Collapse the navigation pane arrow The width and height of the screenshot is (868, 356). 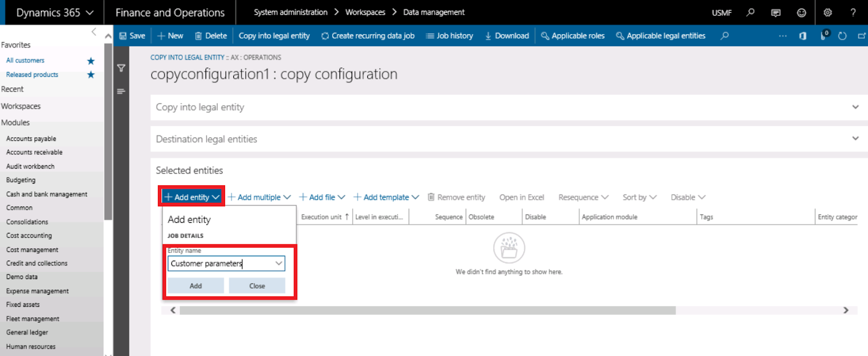[94, 32]
